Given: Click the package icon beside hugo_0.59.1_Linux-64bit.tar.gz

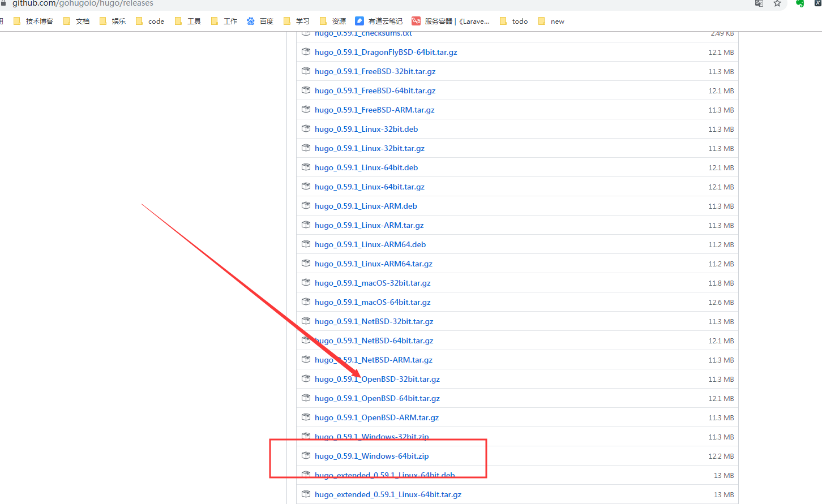Looking at the screenshot, I should pos(306,187).
